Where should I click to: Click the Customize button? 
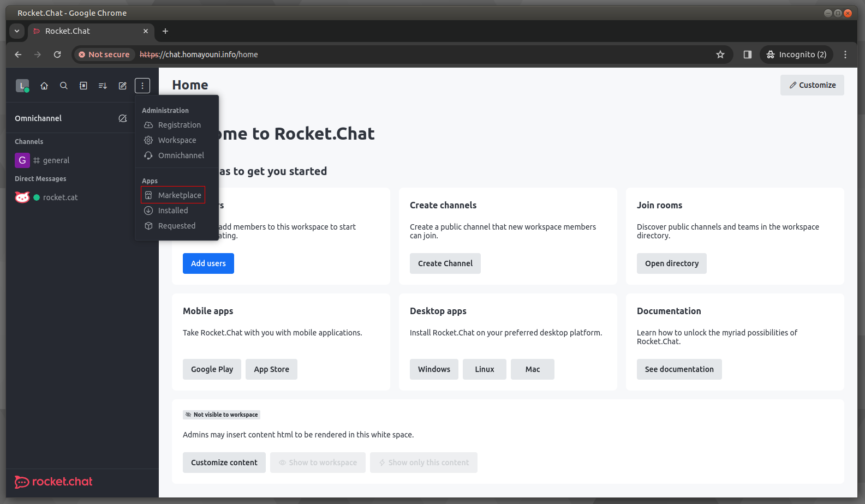(812, 85)
